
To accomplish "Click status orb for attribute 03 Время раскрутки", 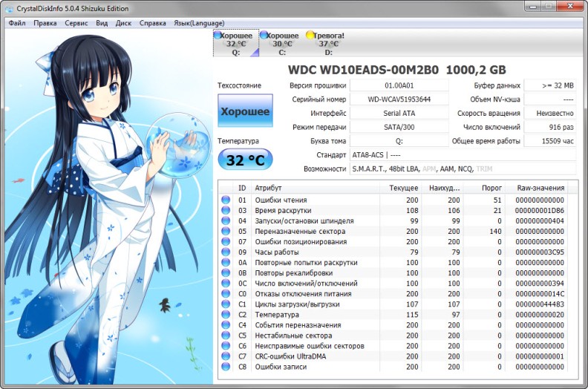I will click(x=226, y=210).
